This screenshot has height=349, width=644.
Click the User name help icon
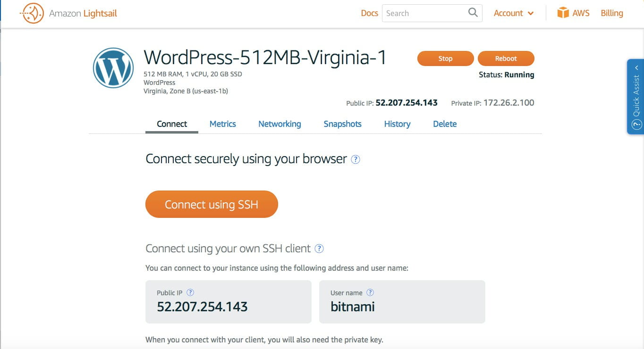(371, 292)
